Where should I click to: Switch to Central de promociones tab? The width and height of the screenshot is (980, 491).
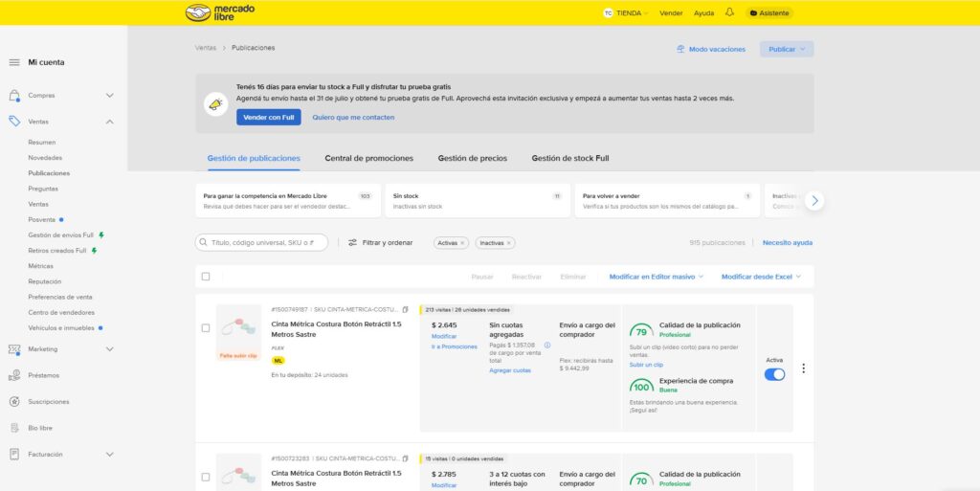pos(368,158)
